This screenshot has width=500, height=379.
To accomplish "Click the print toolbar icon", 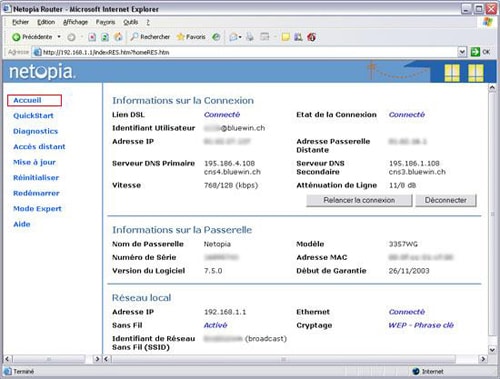I will click(250, 37).
